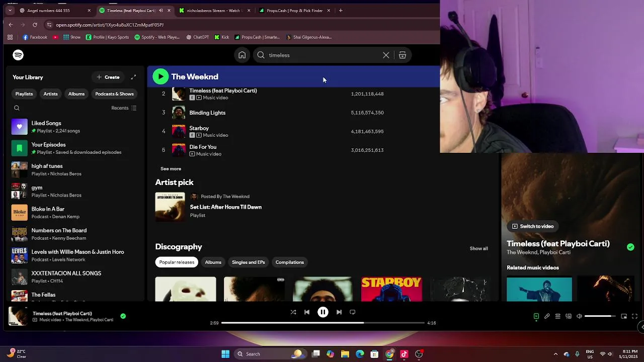Select the Popular releases filter
Image resolution: width=644 pixels, height=362 pixels.
177,262
